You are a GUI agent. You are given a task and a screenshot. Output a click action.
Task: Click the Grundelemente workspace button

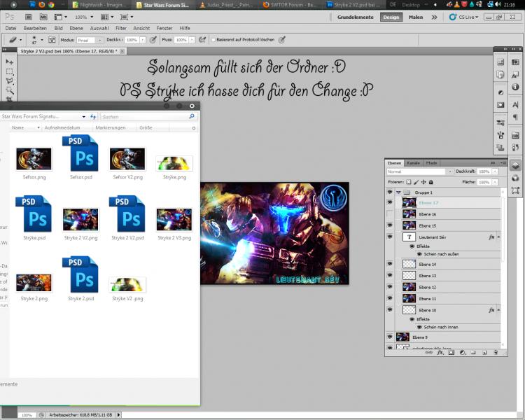356,16
